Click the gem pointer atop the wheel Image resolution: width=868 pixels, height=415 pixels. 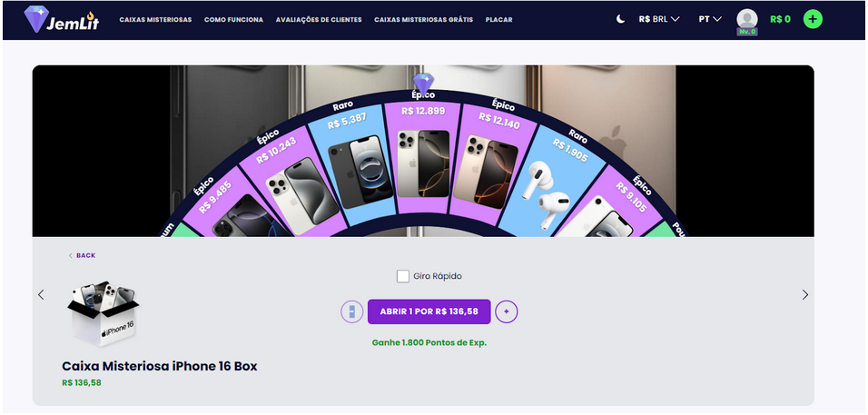tap(423, 84)
